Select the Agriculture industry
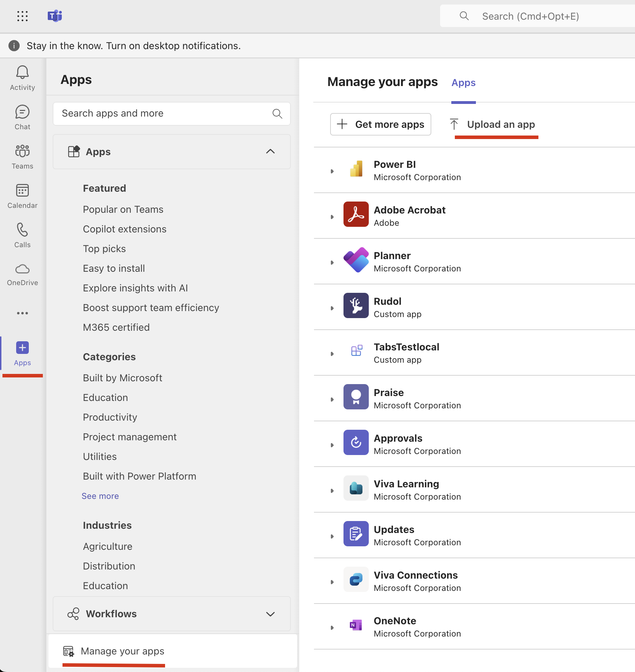The width and height of the screenshot is (635, 672). 107,547
